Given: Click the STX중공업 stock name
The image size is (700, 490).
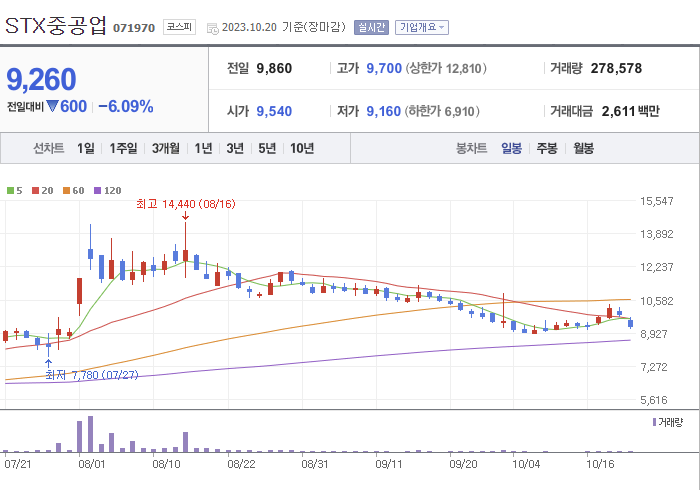Looking at the screenshot, I should (x=56, y=25).
